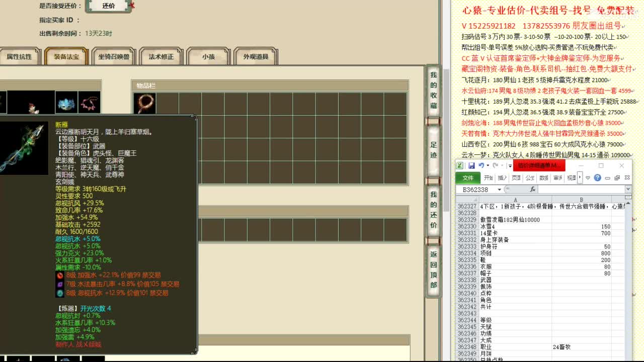Screen dimensions: 644x362
Task: Switch to the 外观道具 tab
Action: 255,57
